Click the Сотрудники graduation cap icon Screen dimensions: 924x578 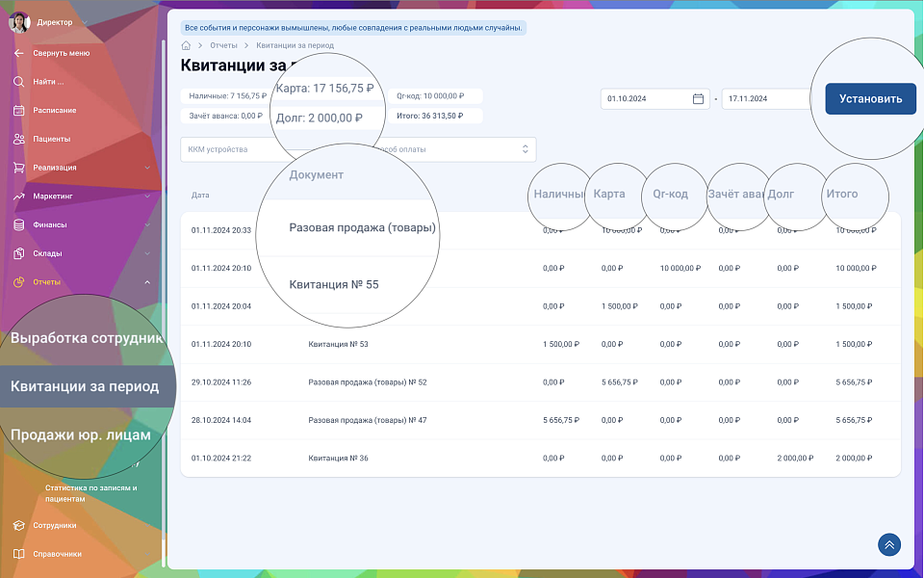pyautogui.click(x=18, y=526)
